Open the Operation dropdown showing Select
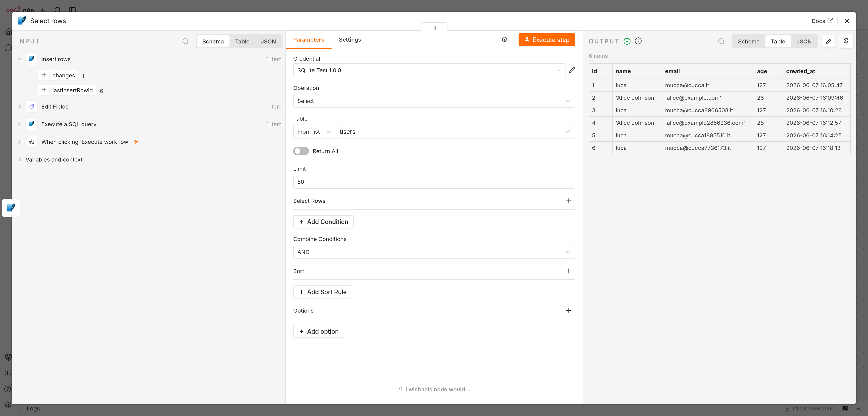The height and width of the screenshot is (416, 868). click(434, 101)
